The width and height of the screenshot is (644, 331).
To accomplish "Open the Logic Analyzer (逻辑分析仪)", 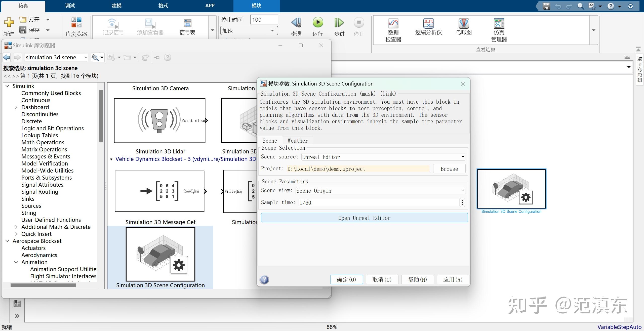I will [428, 23].
